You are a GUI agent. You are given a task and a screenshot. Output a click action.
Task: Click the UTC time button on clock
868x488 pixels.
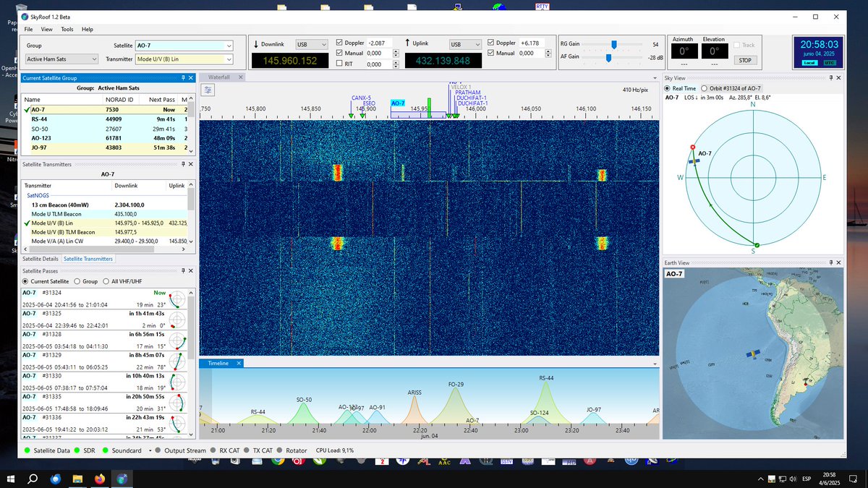(x=829, y=63)
